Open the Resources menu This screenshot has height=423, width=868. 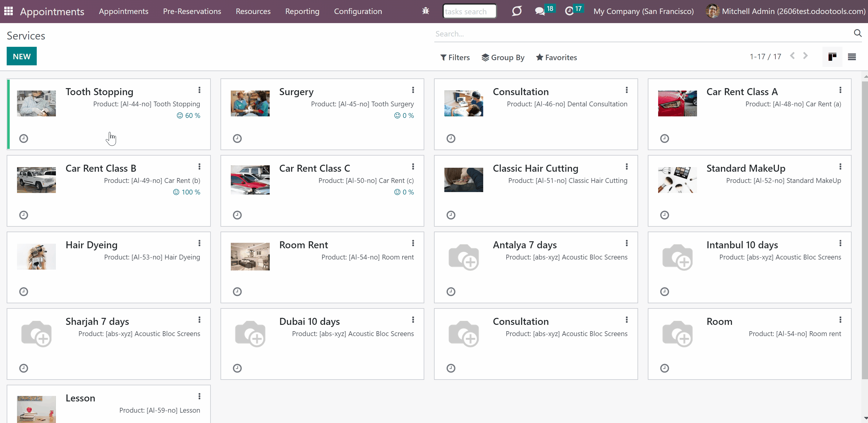coord(253,11)
